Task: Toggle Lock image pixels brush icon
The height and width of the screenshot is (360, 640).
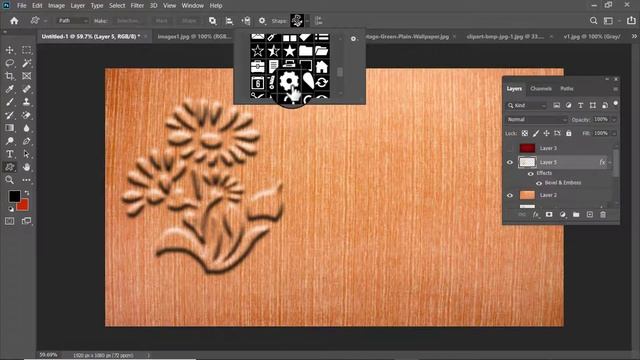Action: pyautogui.click(x=536, y=133)
